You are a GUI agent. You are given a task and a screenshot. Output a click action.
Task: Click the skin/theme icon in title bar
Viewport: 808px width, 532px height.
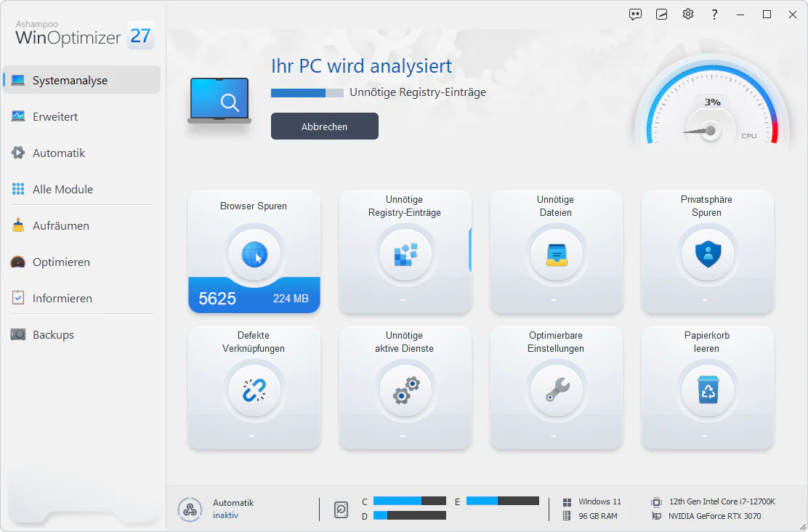[x=662, y=15]
